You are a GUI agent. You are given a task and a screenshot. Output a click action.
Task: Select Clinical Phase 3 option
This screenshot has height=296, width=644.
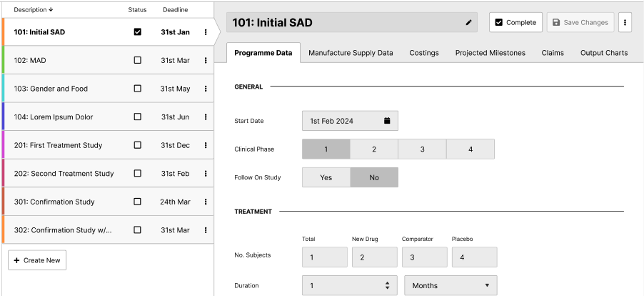422,149
